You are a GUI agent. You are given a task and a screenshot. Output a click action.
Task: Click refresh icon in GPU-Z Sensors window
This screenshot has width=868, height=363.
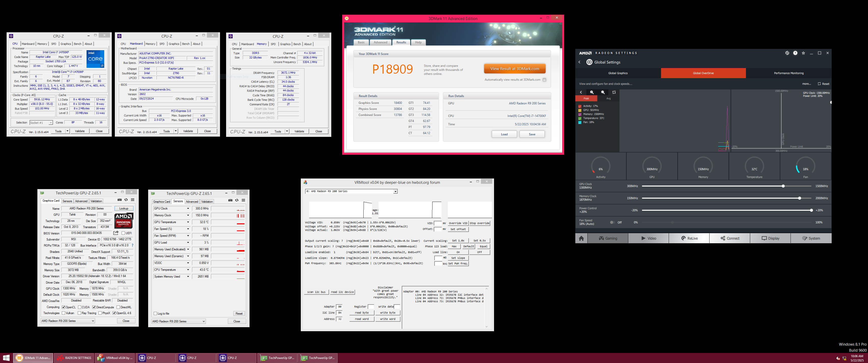(x=237, y=200)
